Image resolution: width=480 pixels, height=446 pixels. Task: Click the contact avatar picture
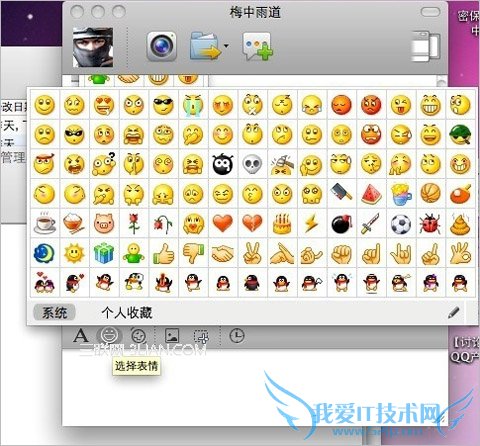(x=93, y=47)
